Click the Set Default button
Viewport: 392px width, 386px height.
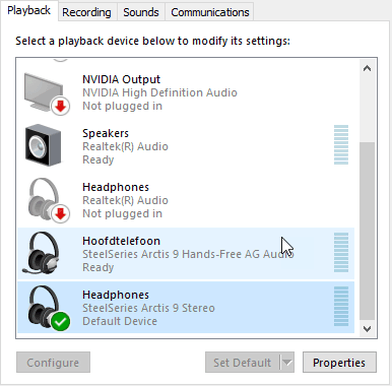242,362
